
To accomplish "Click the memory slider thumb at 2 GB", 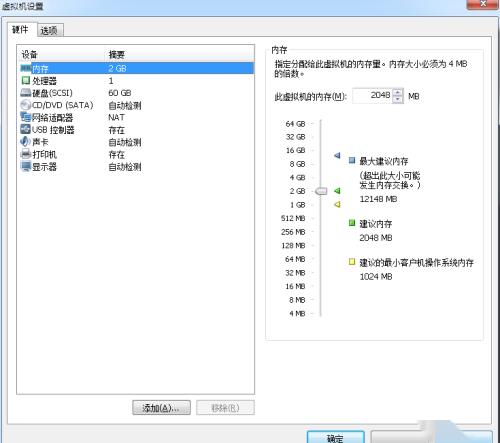I will 321,191.
